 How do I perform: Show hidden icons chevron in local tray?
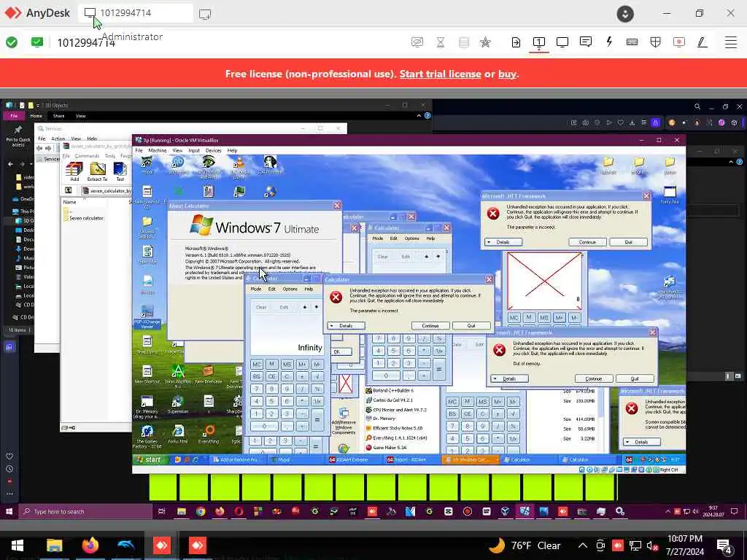pyautogui.click(x=583, y=545)
